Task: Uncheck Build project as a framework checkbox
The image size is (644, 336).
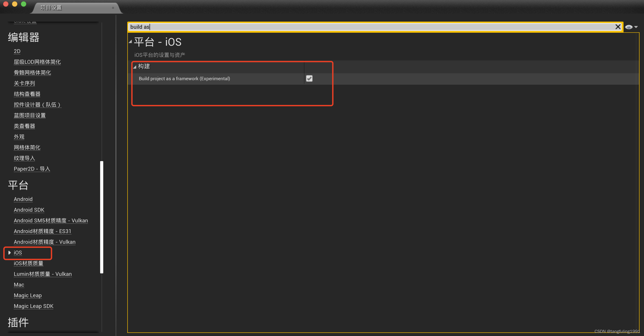Action: (309, 79)
